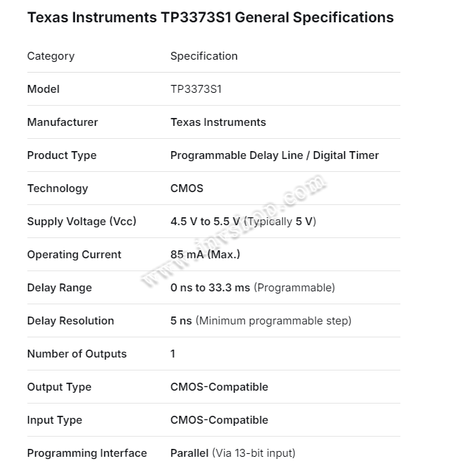Click the TP3373S1 General Specifications page heading
Viewport: 476px width, 464px height.
click(x=210, y=17)
